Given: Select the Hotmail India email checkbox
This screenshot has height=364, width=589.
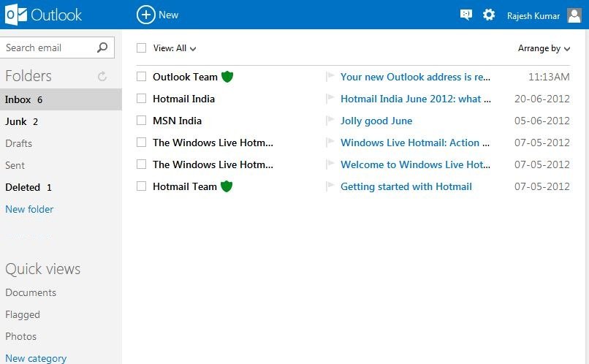Looking at the screenshot, I should click(141, 99).
